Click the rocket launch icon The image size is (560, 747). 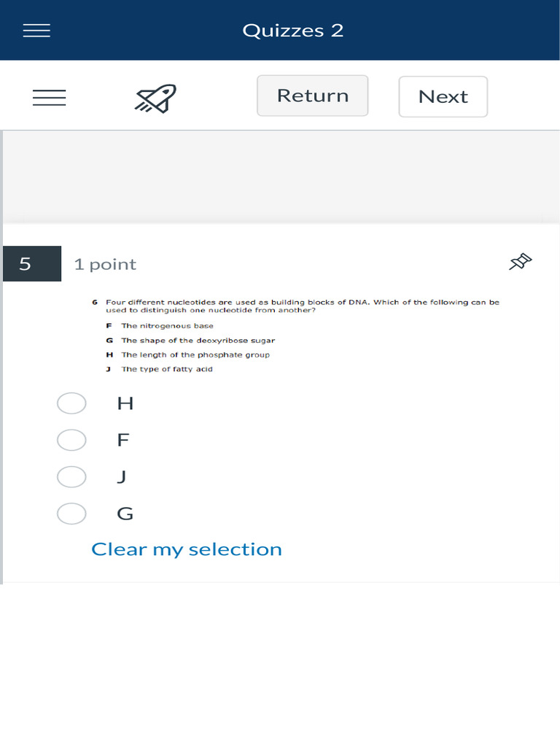pos(155,98)
